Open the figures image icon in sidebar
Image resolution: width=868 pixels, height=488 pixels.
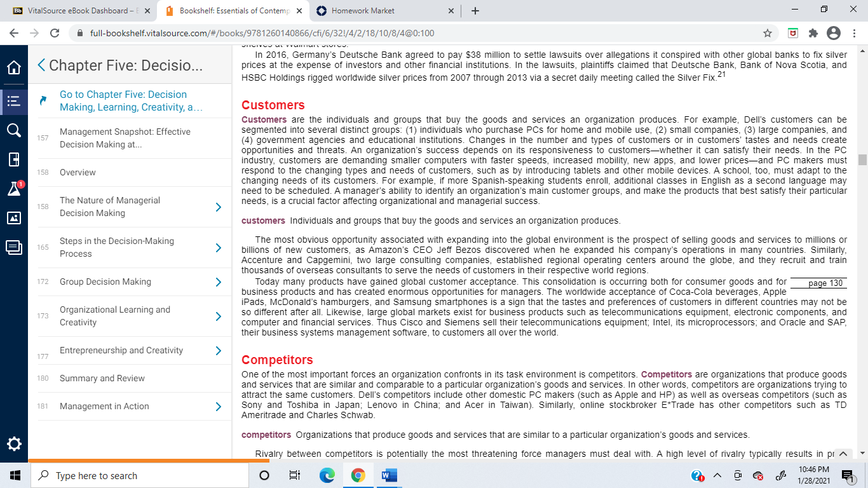14,218
